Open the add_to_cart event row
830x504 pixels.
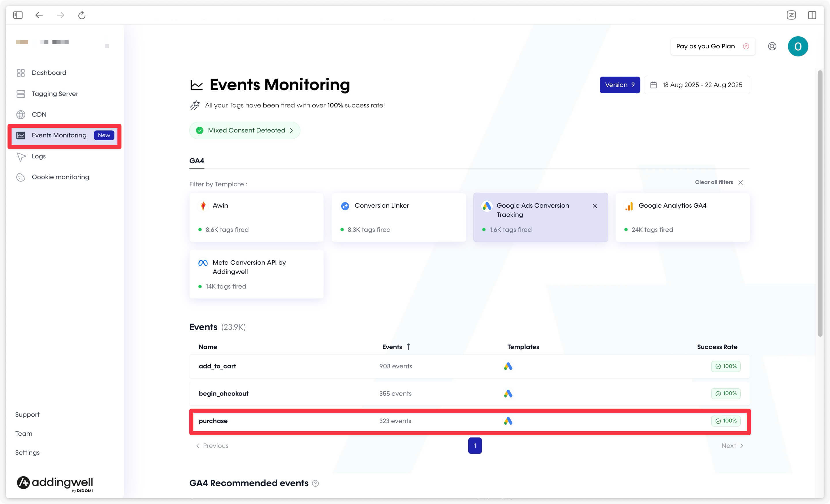[x=469, y=366]
